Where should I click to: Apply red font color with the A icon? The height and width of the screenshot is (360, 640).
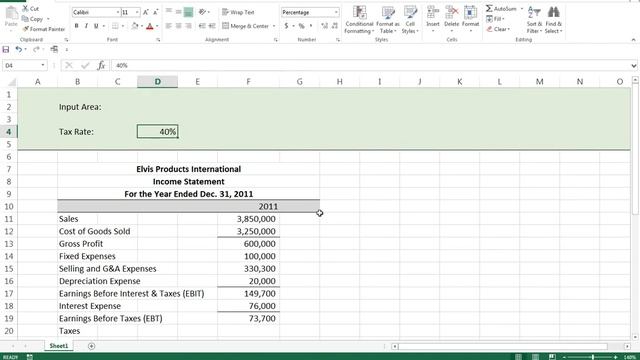[150, 26]
